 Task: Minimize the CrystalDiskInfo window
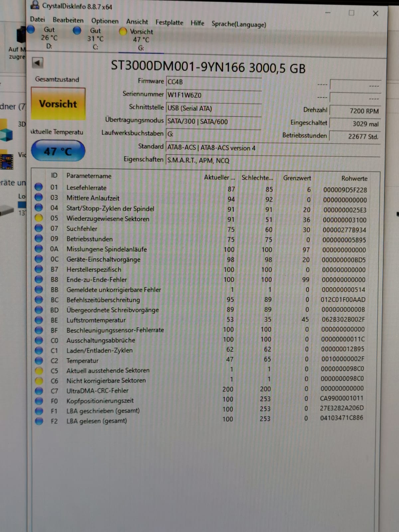pos(328,12)
